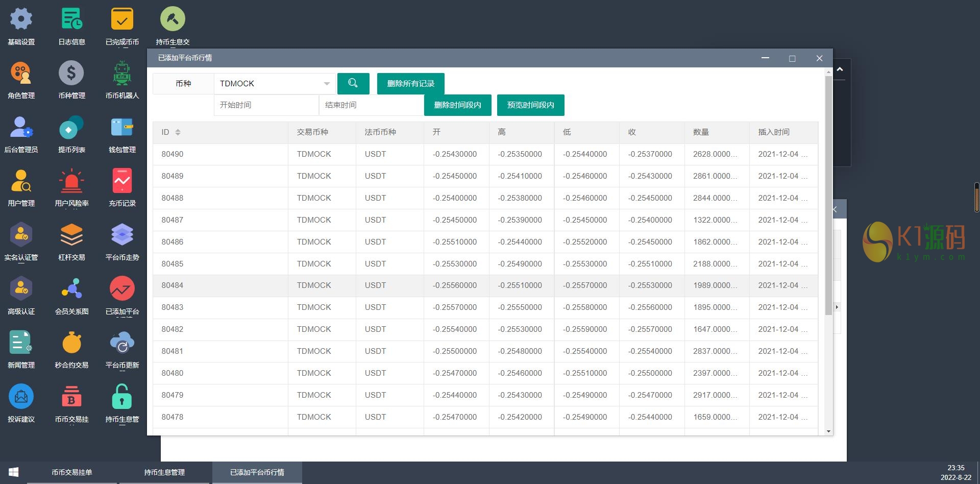Open the 秒合约交易 stopwatch icon
Screen dimensions: 980x484
(x=71, y=343)
